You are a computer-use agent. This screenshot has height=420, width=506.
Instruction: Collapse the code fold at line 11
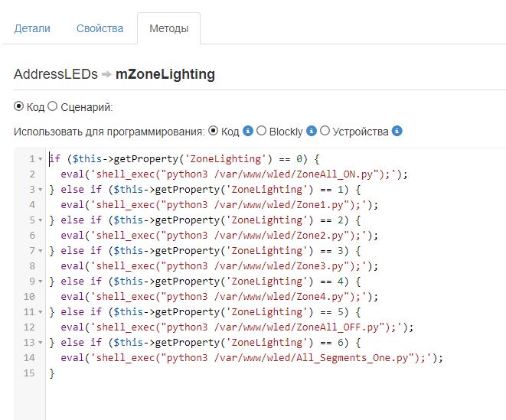(40, 312)
